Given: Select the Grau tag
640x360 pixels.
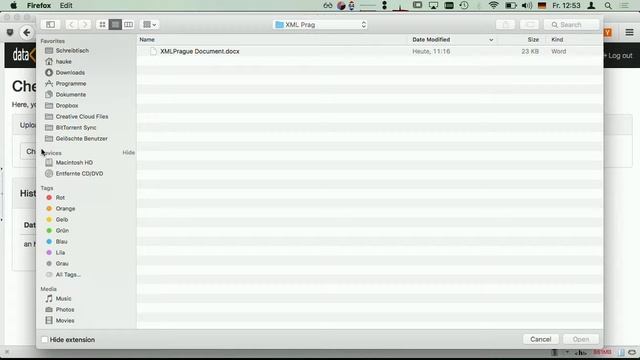Looking at the screenshot, I should point(62,264).
